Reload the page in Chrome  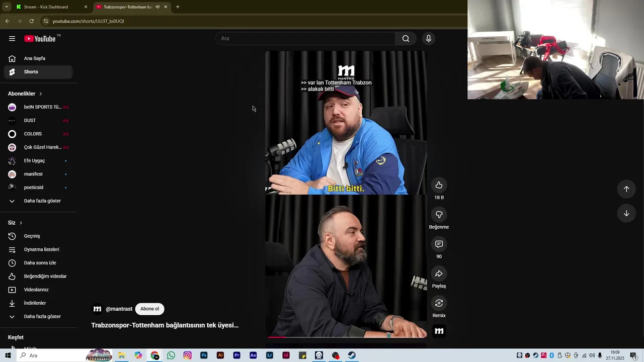click(x=31, y=21)
